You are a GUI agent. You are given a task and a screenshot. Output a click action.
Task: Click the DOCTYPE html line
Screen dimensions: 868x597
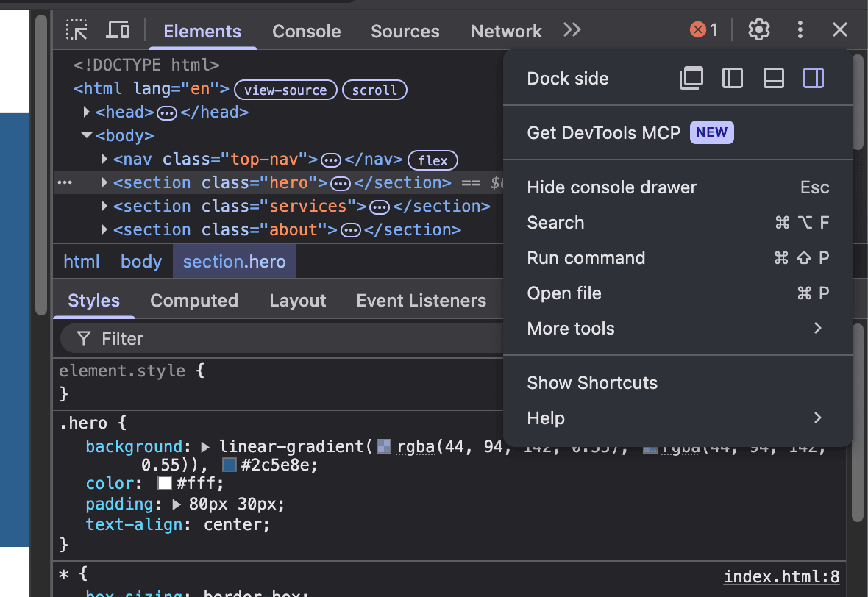146,65
